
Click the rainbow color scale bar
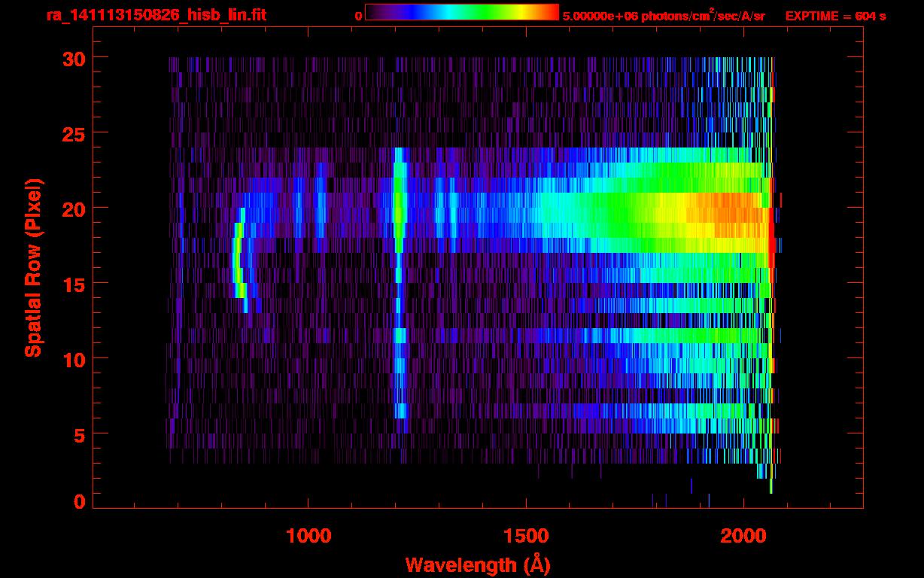point(462,12)
